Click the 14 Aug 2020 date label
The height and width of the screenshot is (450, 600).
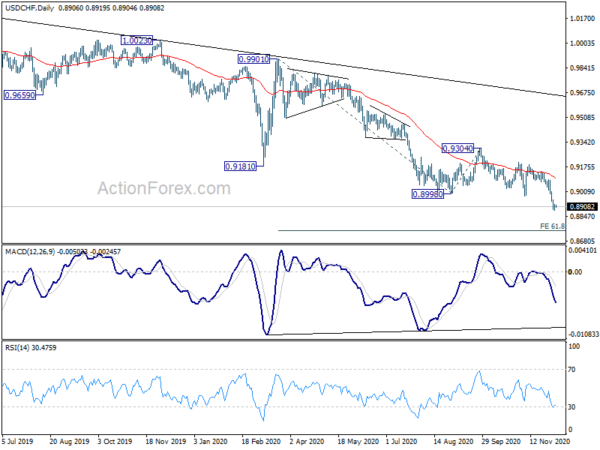[x=452, y=442]
